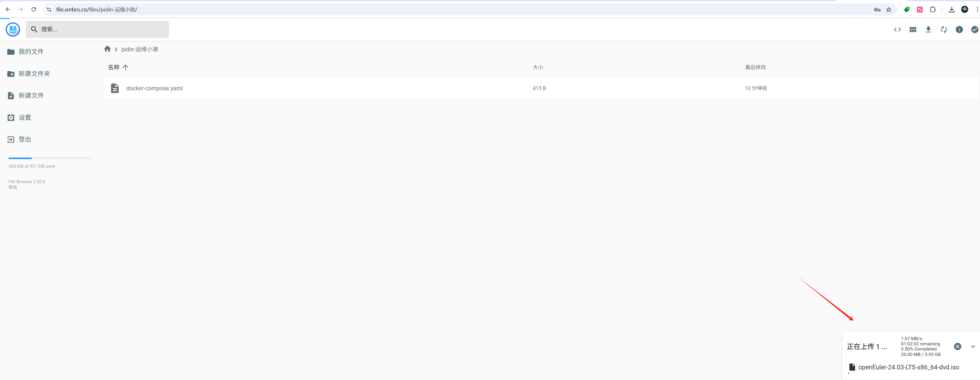Log out using 登出
This screenshot has width=980, height=380.
[25, 139]
